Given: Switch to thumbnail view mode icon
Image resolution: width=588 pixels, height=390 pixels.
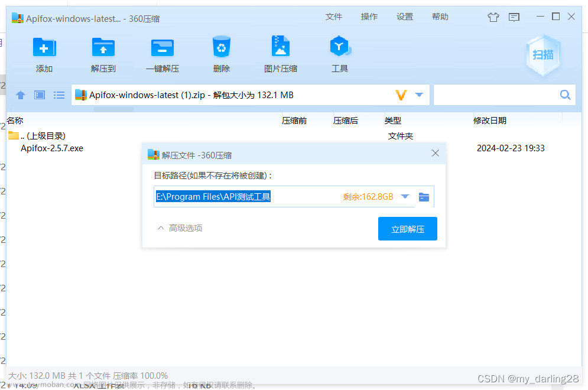Looking at the screenshot, I should pyautogui.click(x=40, y=95).
